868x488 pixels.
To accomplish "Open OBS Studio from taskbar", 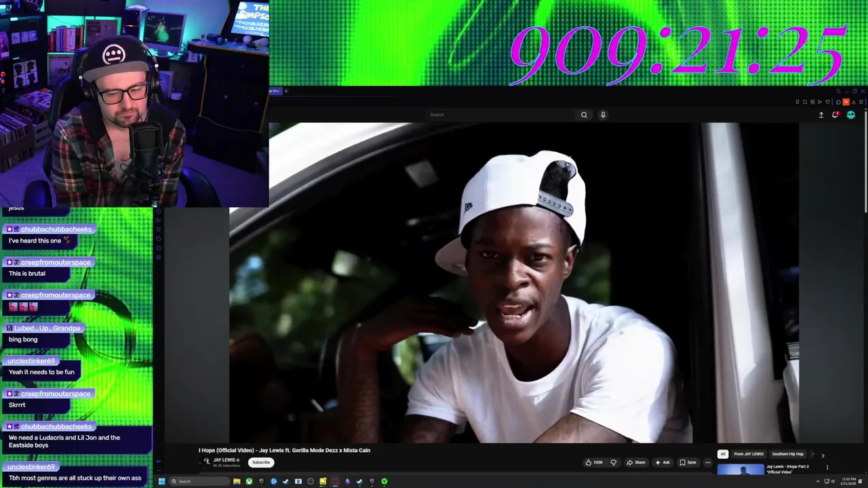I will (311, 481).
